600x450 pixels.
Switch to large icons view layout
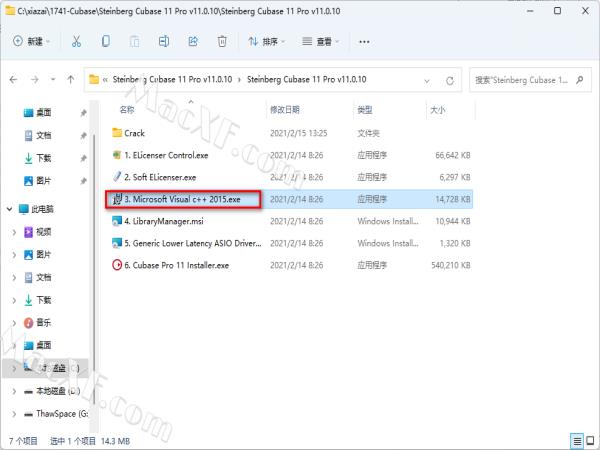590,441
